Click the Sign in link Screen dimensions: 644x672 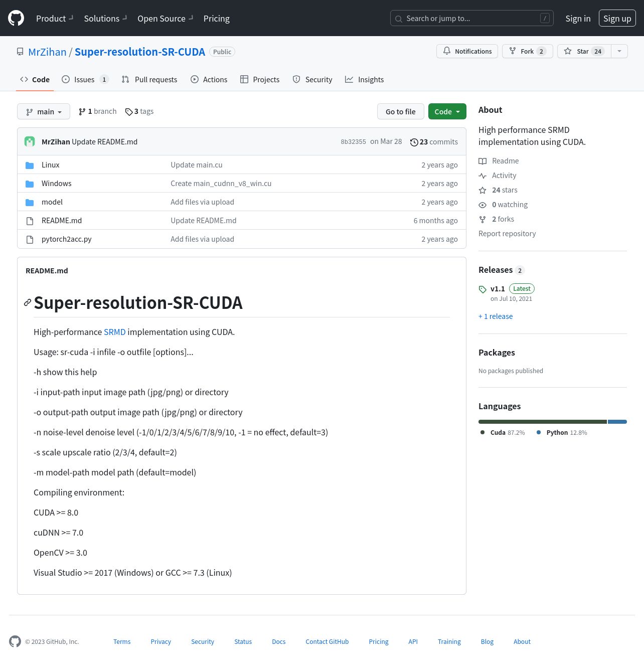tap(578, 18)
